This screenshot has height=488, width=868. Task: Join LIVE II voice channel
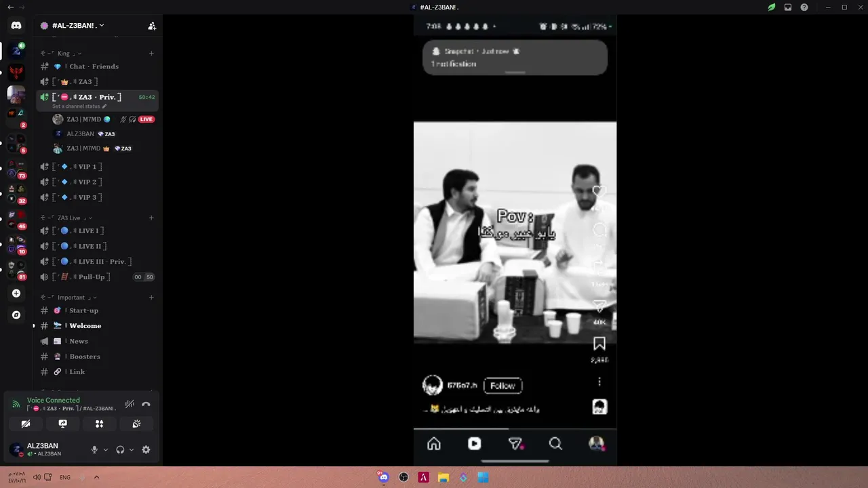click(97, 247)
